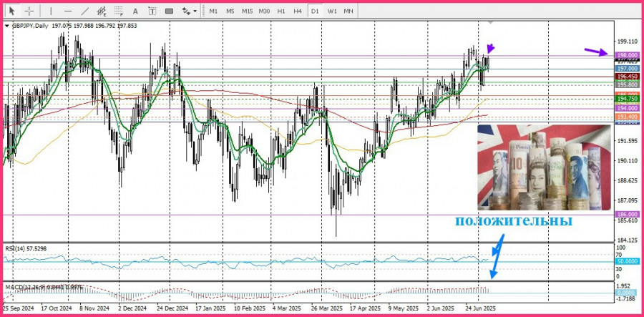Click the MACD 0.0000 level label
Viewport: 644px width, 317px height.
(627, 293)
